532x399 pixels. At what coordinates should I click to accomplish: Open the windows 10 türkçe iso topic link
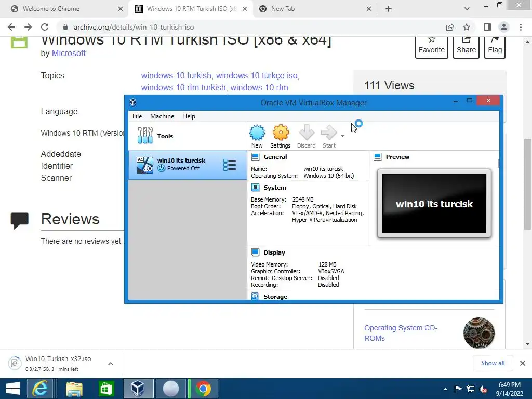(x=257, y=75)
